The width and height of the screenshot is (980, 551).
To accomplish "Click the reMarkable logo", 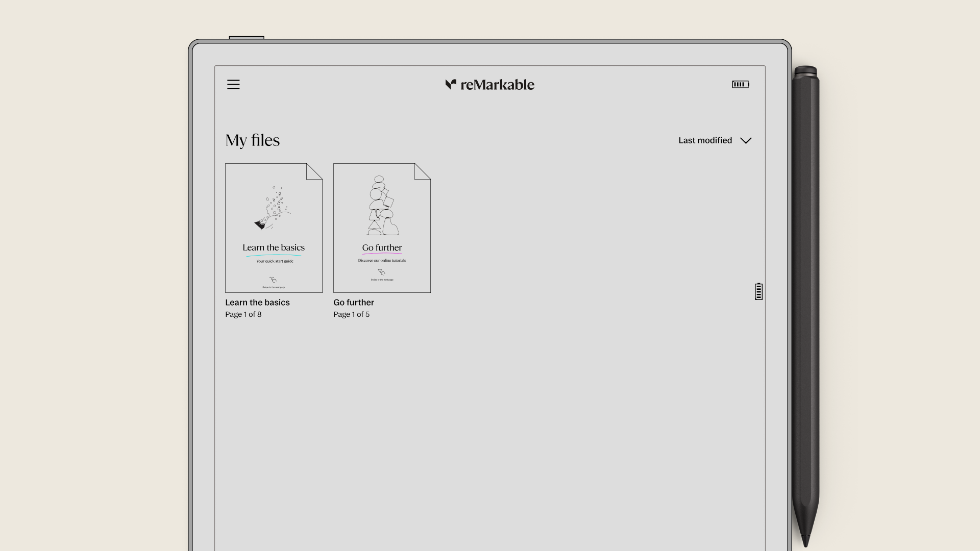I will point(489,85).
